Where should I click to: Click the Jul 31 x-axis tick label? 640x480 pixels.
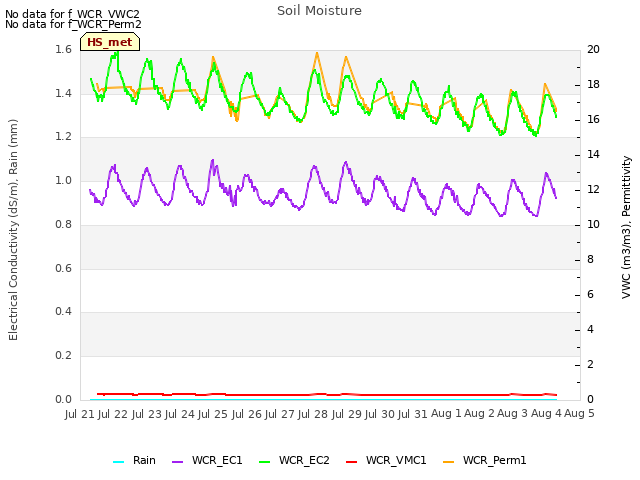(413, 414)
